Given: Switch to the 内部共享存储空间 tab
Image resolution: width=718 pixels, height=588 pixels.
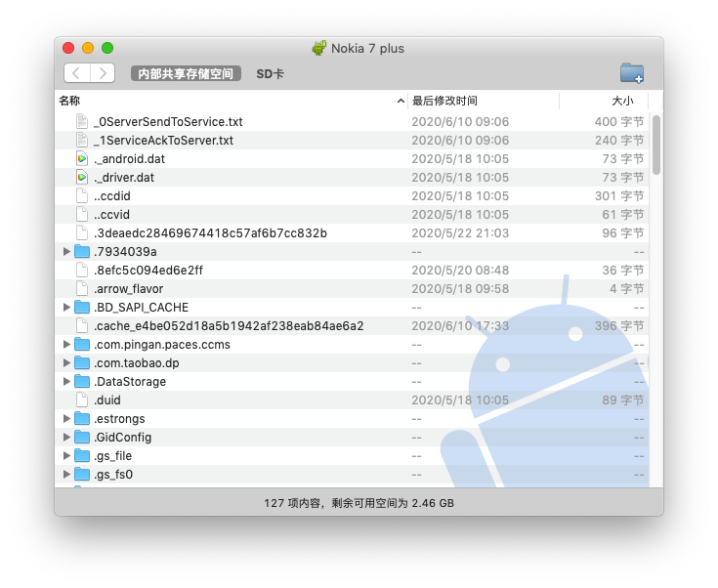Looking at the screenshot, I should pos(186,73).
